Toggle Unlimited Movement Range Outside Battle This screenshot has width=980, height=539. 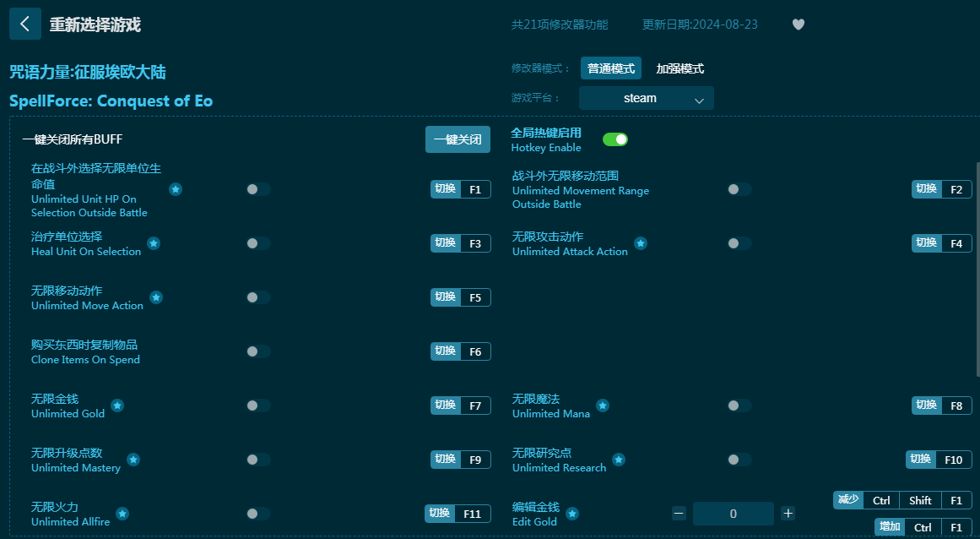[x=739, y=189]
